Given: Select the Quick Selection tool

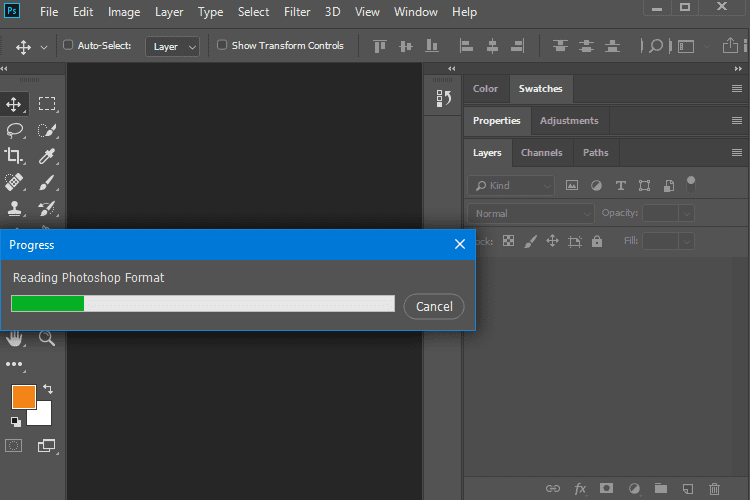Looking at the screenshot, I should (47, 130).
